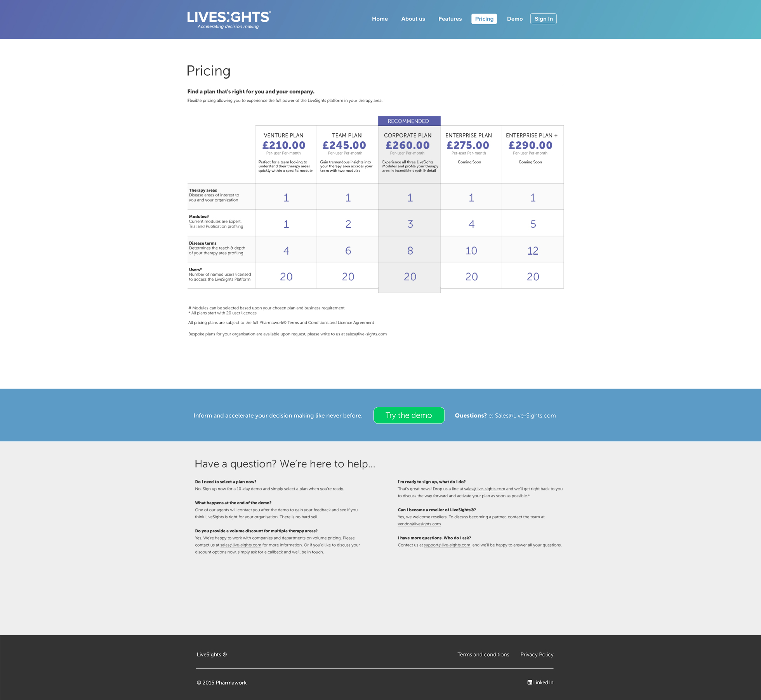This screenshot has width=761, height=700.
Task: Select the Venture Plan £210.00 price
Action: (x=284, y=145)
